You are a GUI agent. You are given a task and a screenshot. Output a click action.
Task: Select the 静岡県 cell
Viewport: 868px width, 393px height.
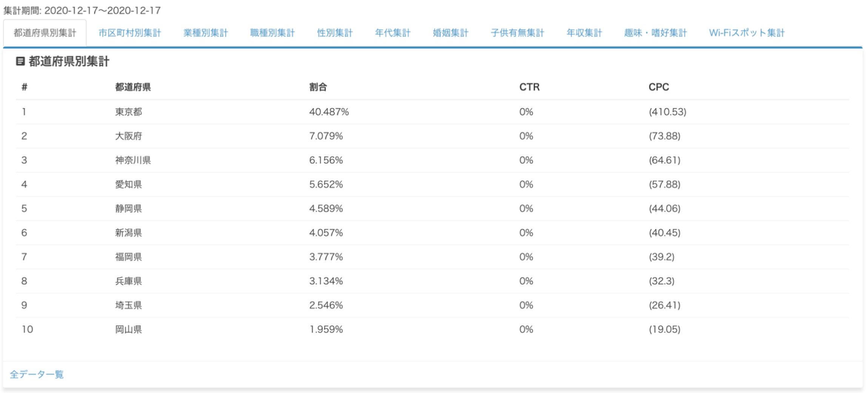coord(128,208)
